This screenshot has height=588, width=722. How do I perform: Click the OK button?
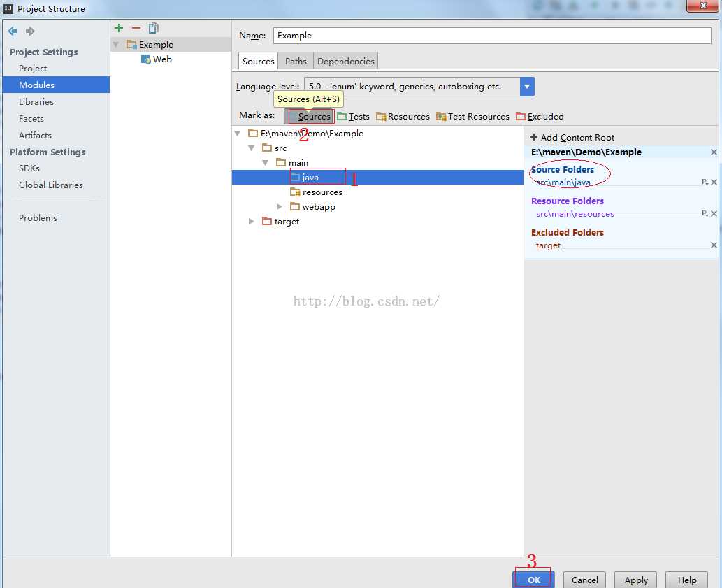534,580
